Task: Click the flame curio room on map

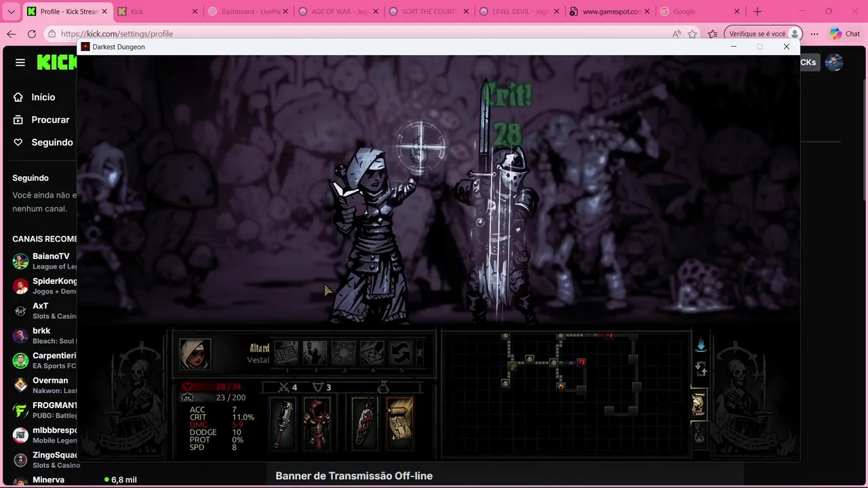Action: coord(561,386)
